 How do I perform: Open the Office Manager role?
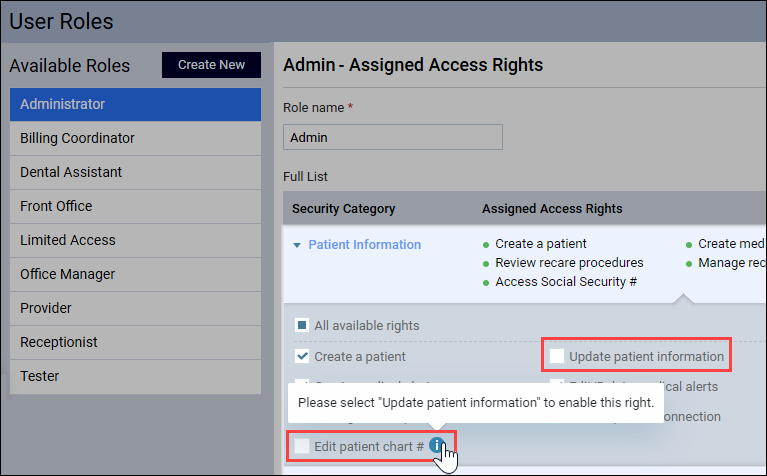135,274
